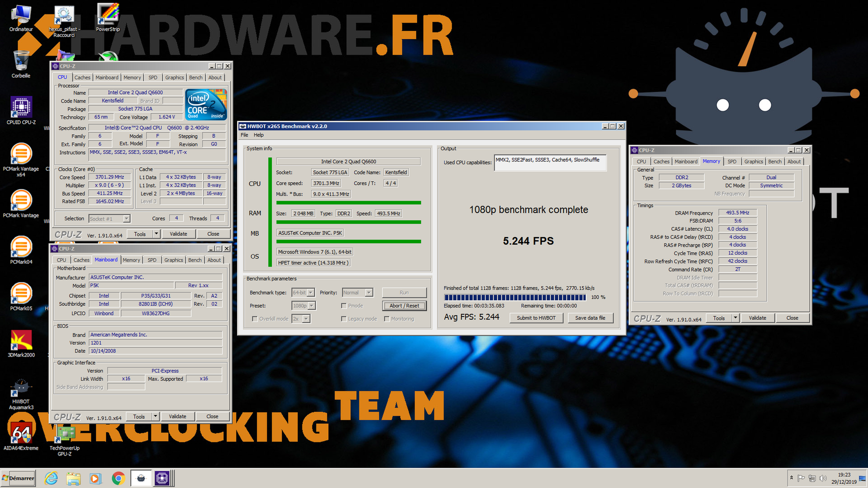Click Save data file button
The height and width of the screenshot is (488, 868).
590,318
